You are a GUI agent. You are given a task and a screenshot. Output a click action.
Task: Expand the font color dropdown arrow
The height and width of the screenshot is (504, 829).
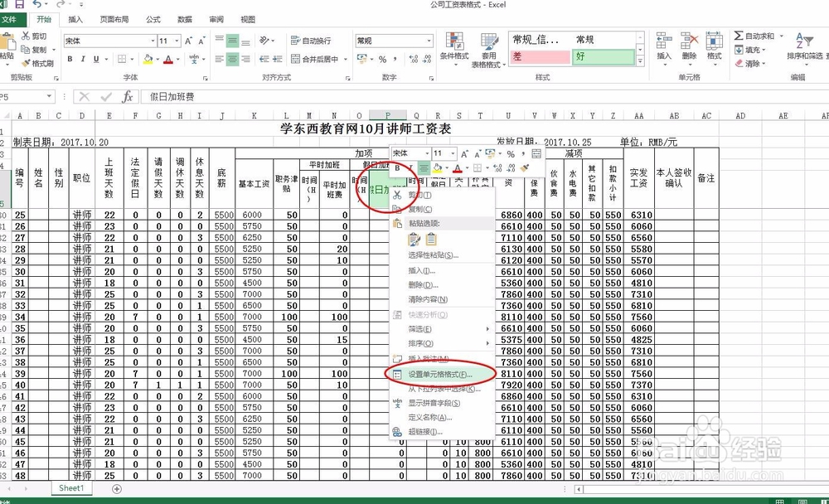tap(177, 59)
